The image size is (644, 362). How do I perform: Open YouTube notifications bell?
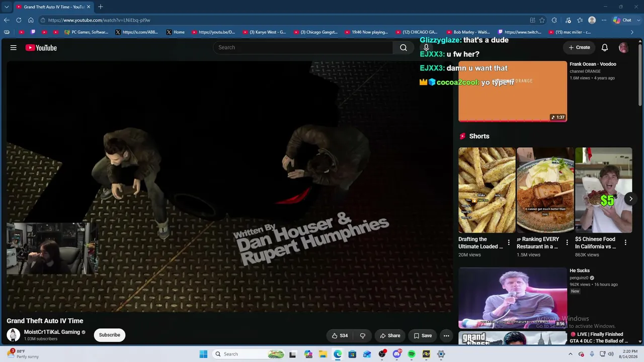[605, 47]
